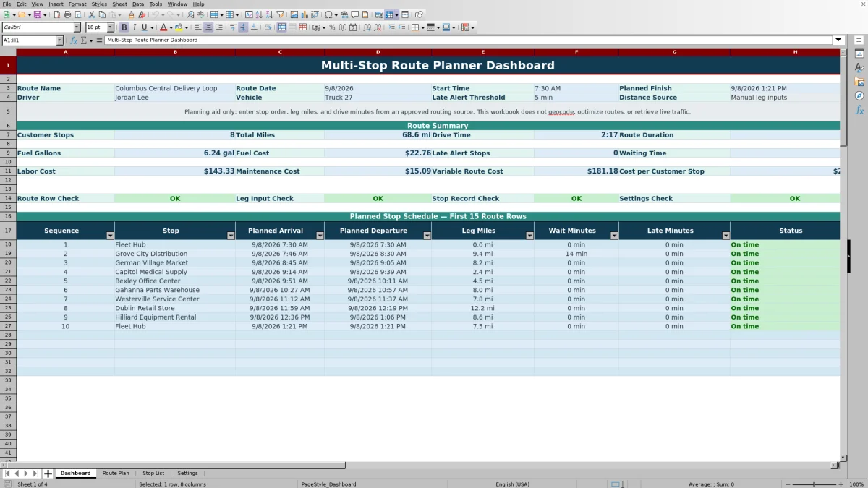Click the English (USA) language status field
Viewport: 868px width, 488px height.
point(512,484)
